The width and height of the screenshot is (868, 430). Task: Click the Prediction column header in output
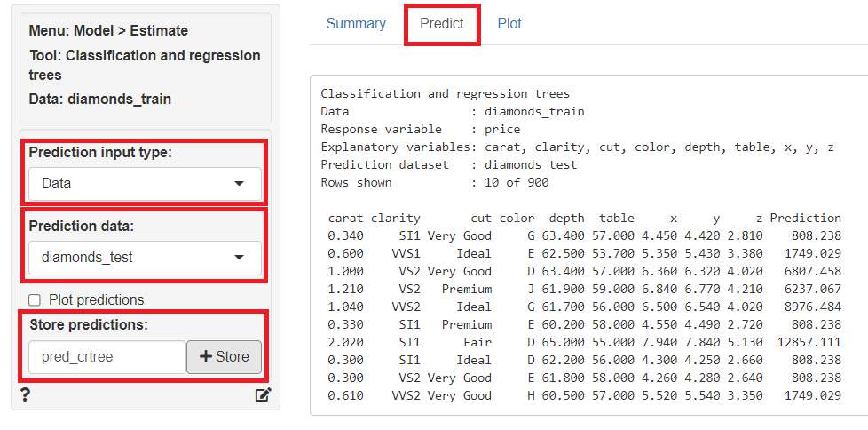(x=805, y=218)
